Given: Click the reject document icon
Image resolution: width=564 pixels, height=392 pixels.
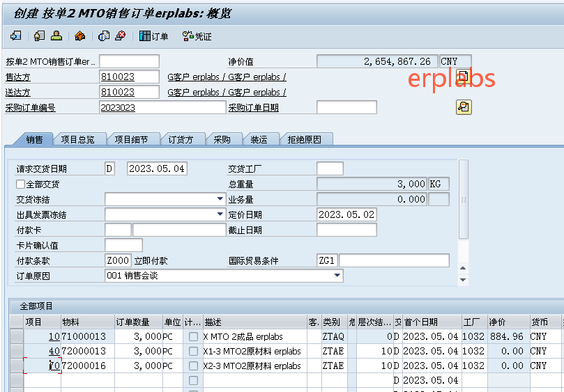Looking at the screenshot, I should pyautogui.click(x=121, y=36).
